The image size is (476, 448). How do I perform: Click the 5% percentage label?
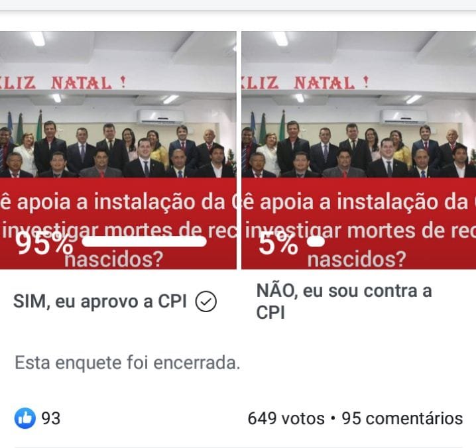pos(278,243)
